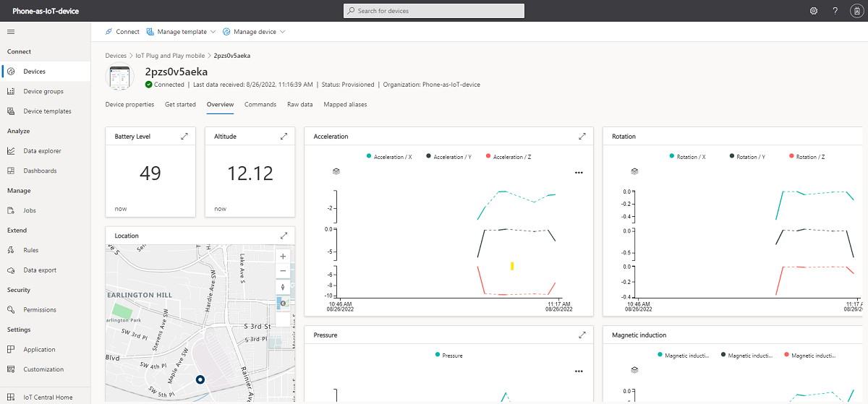Toggle Rotation / Z series in legend
This screenshot has width=868, height=404.
point(806,157)
